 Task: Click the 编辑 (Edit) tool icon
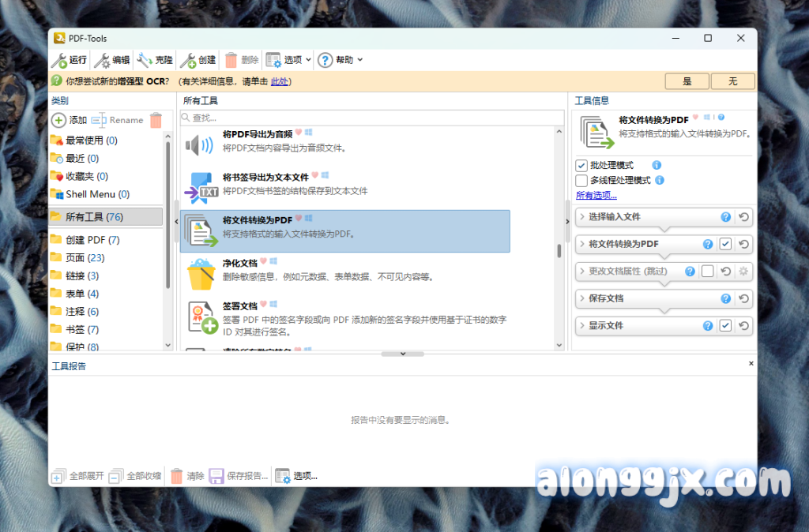coord(102,60)
